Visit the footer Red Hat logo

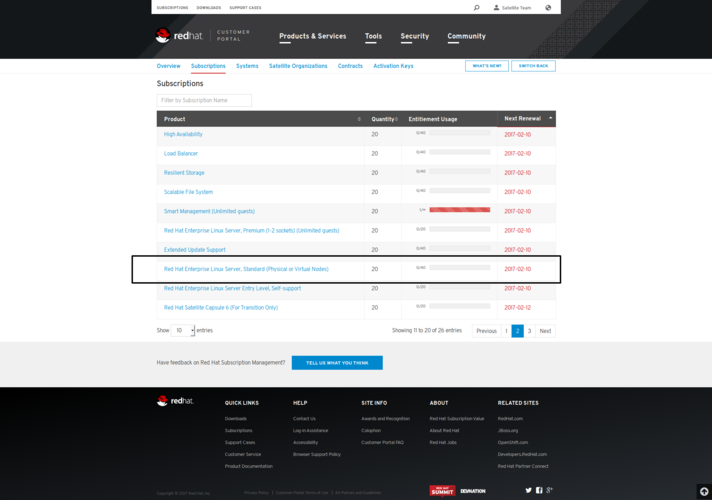[175, 401]
